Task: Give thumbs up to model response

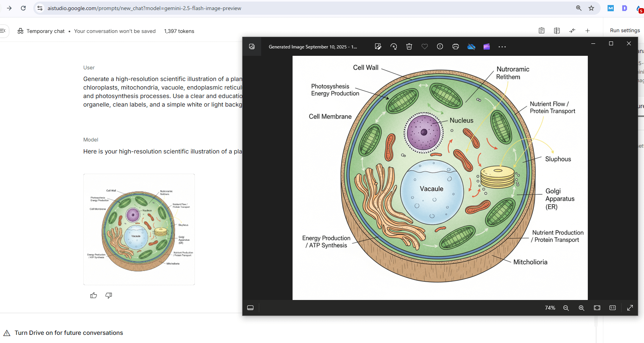Action: click(x=93, y=295)
